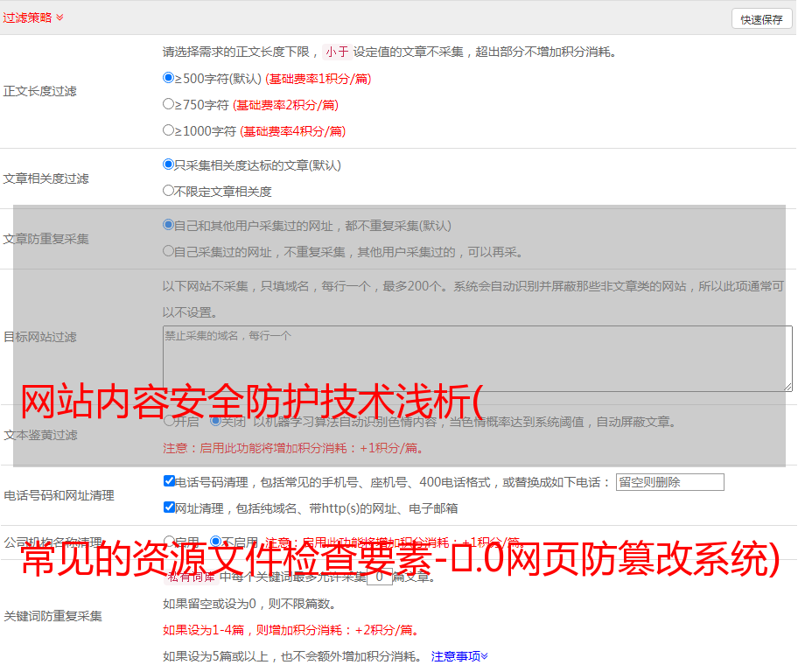The width and height of the screenshot is (798, 672).
Task: Toggle the 电话号码清理 checkbox
Action: tap(169, 481)
